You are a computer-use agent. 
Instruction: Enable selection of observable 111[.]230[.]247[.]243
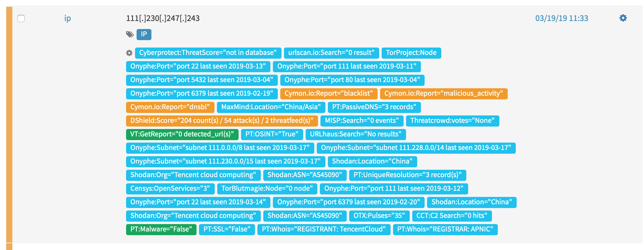[x=21, y=19]
